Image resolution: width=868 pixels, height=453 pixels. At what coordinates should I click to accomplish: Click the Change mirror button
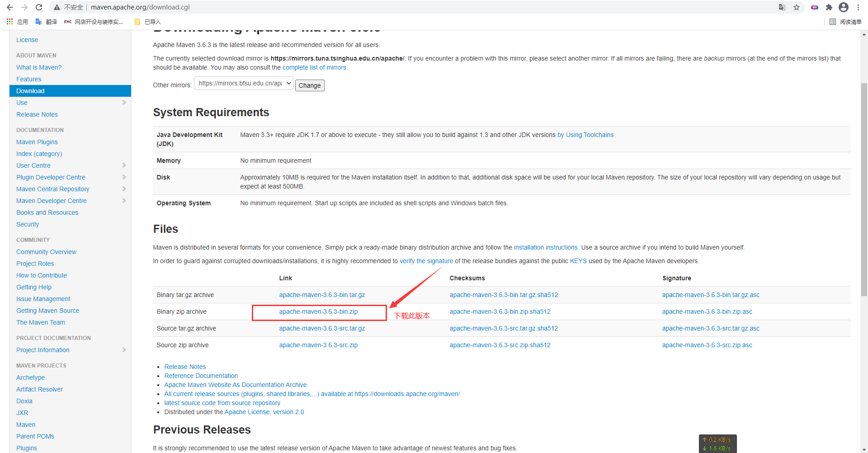(310, 85)
